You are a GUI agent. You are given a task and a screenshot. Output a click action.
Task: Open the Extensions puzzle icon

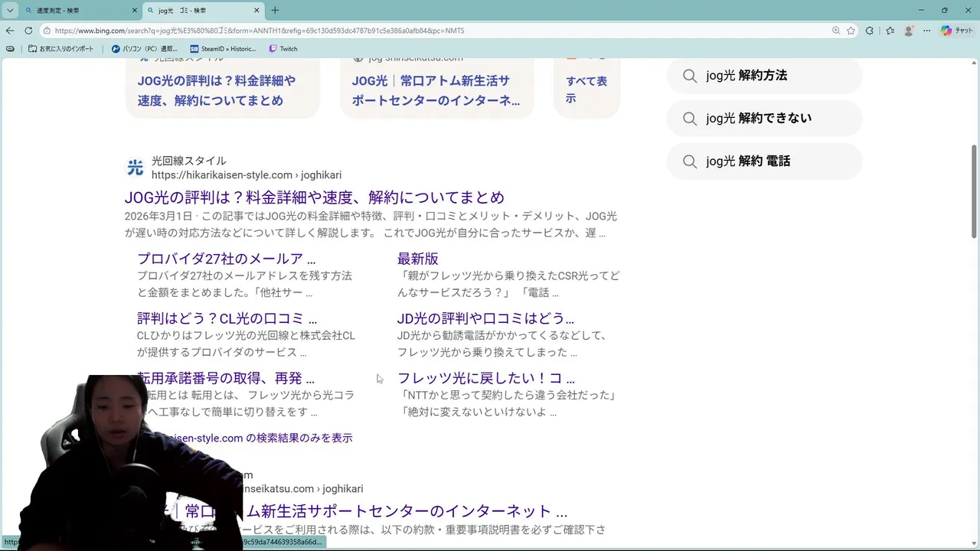pos(870,31)
